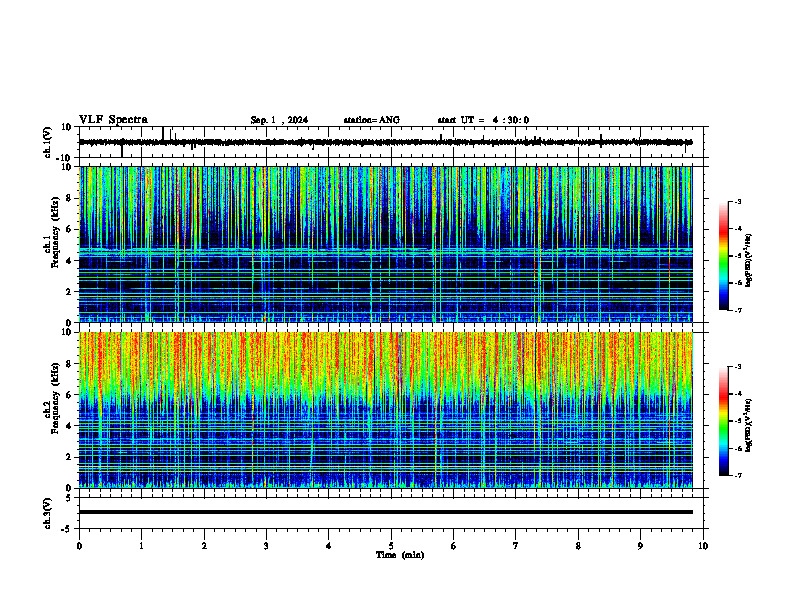This screenshot has width=792, height=612.
Task: Click the ch.1 "Frequency (kHz)" axis label
Action: [55, 233]
